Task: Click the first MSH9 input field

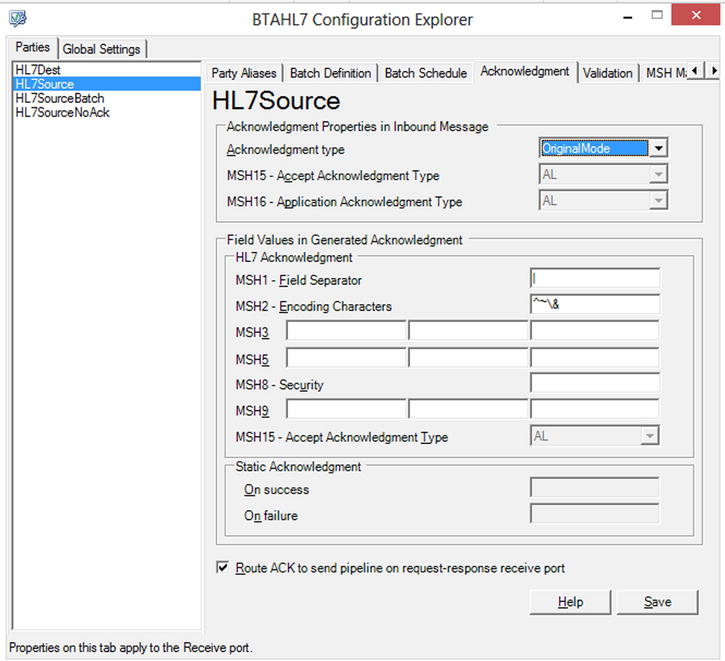Action: point(346,409)
